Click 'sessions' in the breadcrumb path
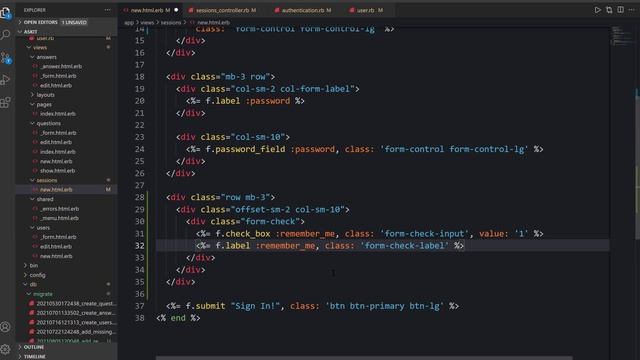This screenshot has width=640, height=360. point(171,22)
